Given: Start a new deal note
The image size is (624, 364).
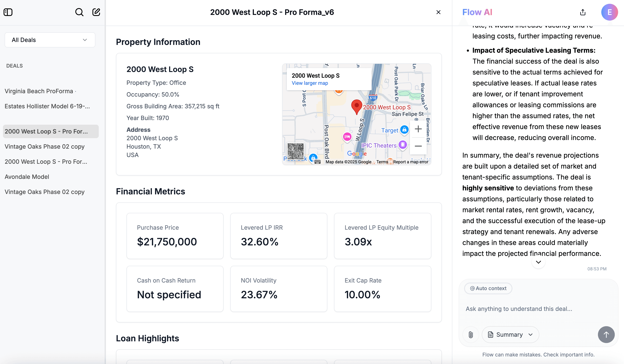Looking at the screenshot, I should point(96,12).
